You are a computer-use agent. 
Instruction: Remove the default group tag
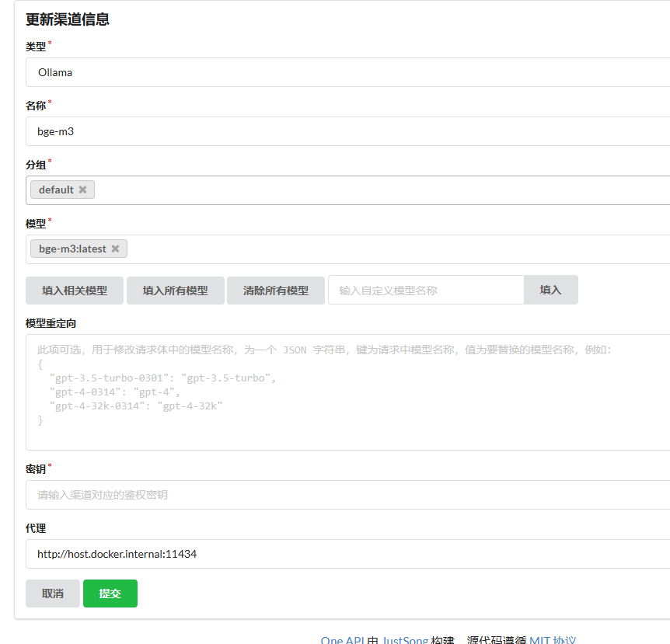point(82,190)
